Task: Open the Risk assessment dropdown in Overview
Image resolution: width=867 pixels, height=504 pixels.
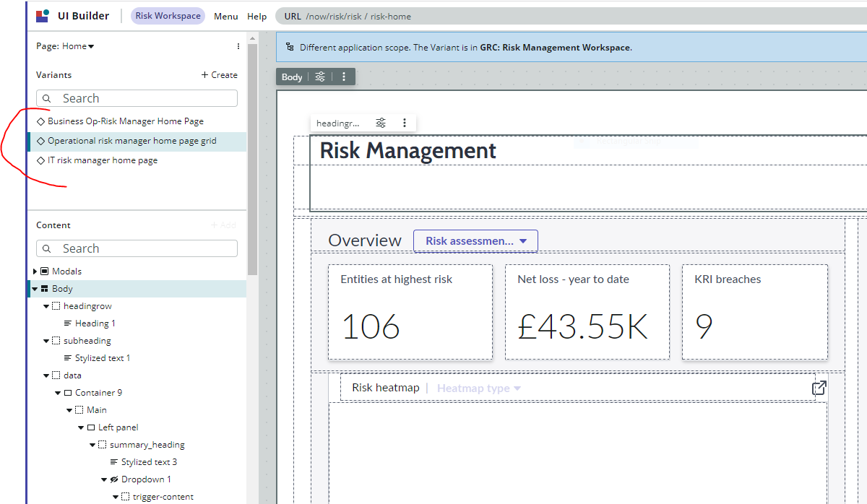Action: [x=475, y=240]
